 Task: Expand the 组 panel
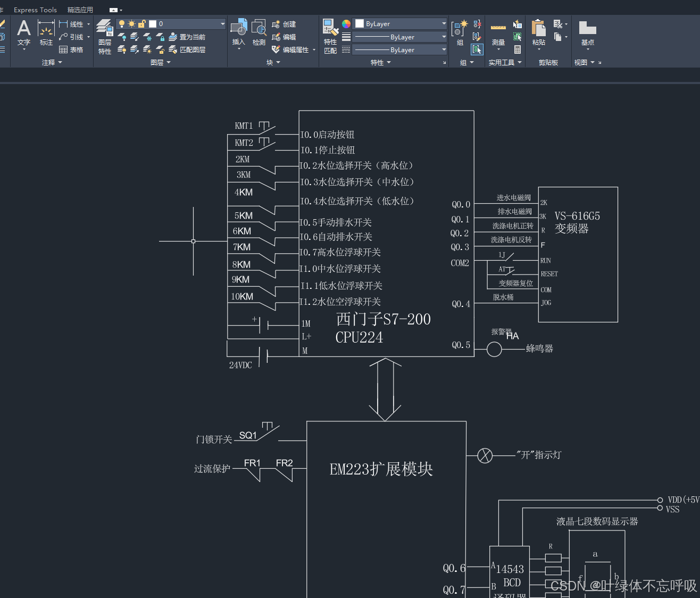tap(466, 62)
